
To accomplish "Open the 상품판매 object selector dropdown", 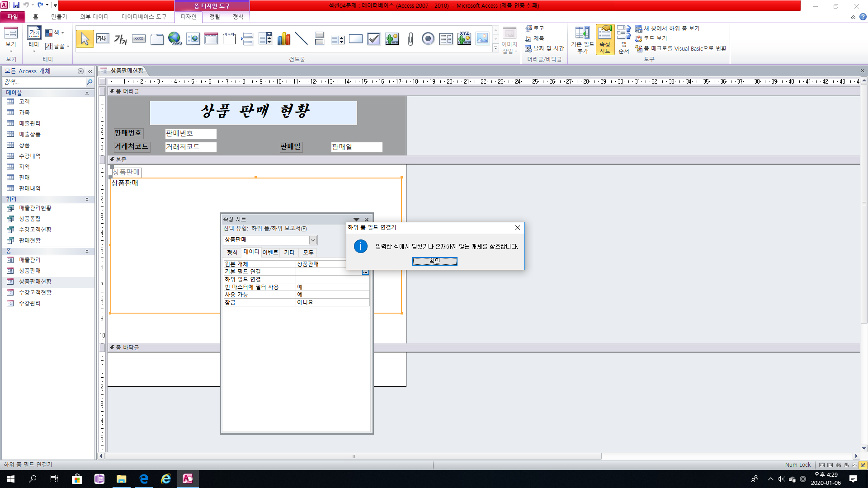I will pos(313,240).
